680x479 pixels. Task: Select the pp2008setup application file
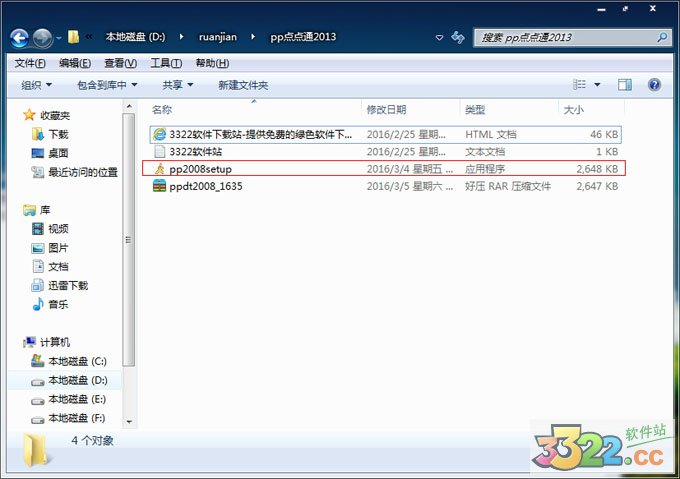tap(384, 168)
